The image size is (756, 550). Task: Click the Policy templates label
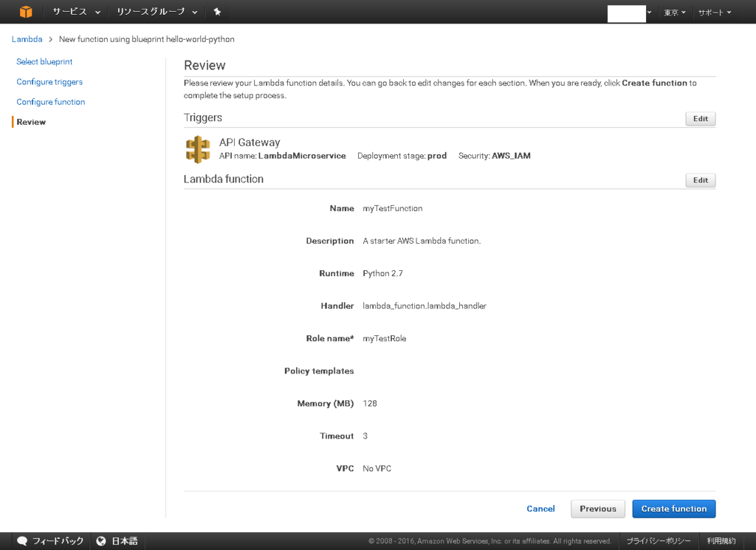click(x=319, y=371)
